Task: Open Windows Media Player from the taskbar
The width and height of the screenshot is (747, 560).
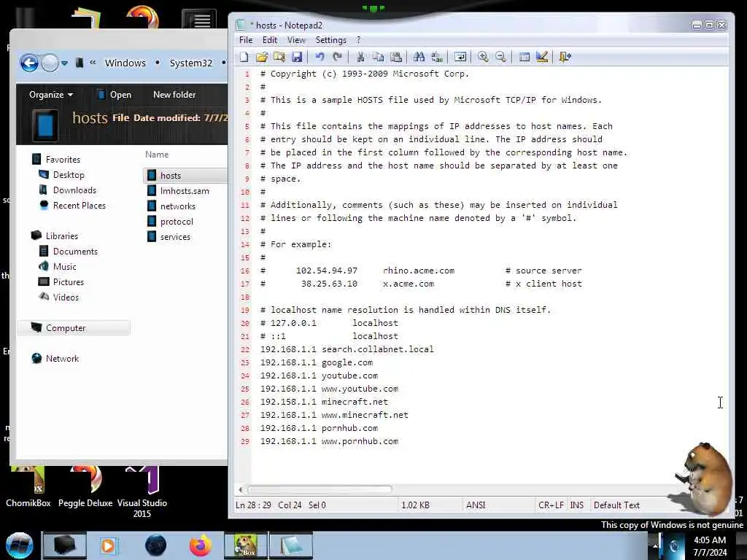Action: pos(109,545)
